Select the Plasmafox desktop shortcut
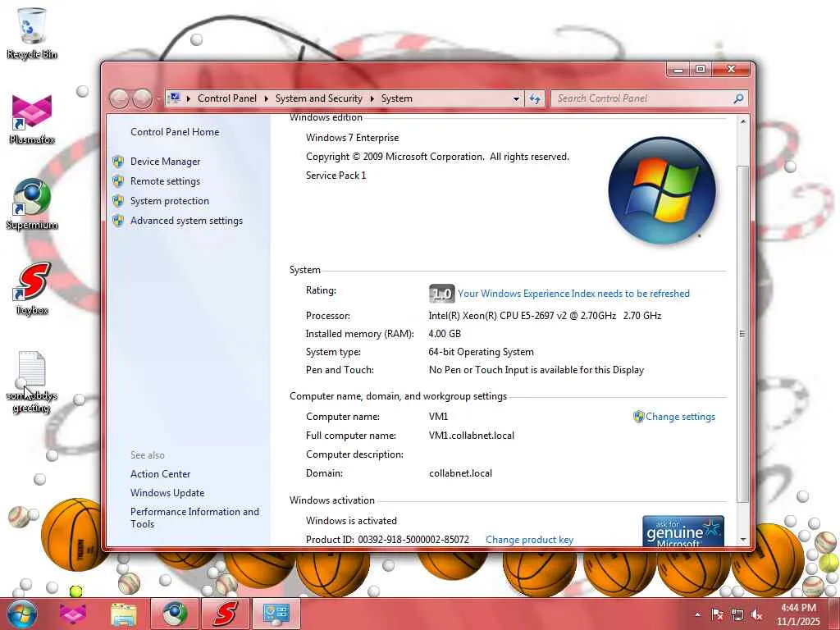This screenshot has width=840, height=630. click(x=32, y=119)
